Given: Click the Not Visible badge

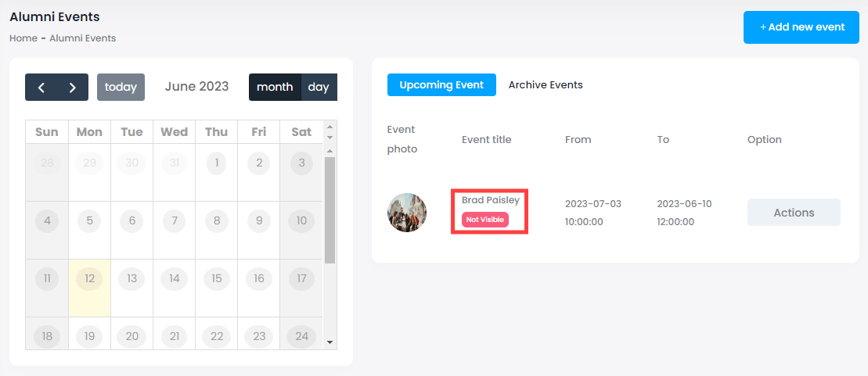Looking at the screenshot, I should [485, 220].
